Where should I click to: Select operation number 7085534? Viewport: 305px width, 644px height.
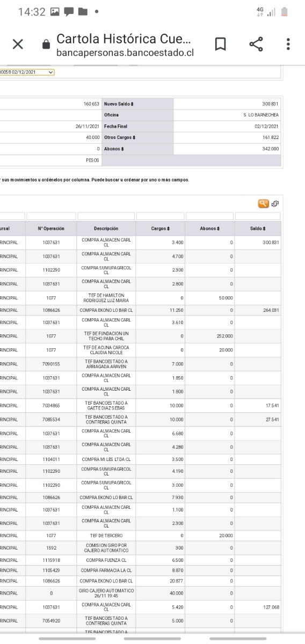pyautogui.click(x=51, y=419)
